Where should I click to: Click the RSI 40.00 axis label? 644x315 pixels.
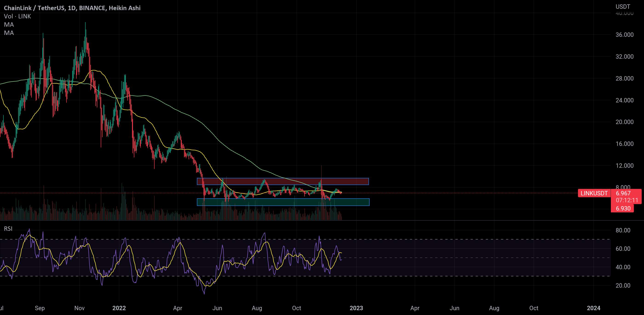point(623,267)
